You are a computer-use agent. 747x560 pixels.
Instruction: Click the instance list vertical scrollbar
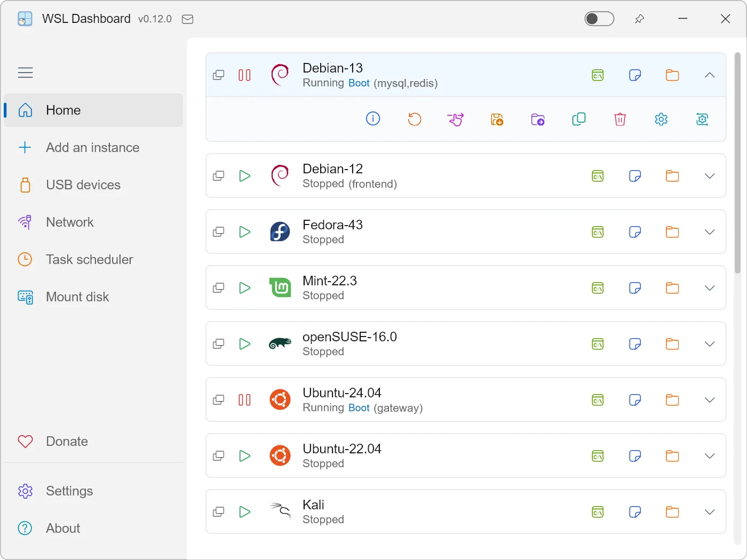[737, 163]
